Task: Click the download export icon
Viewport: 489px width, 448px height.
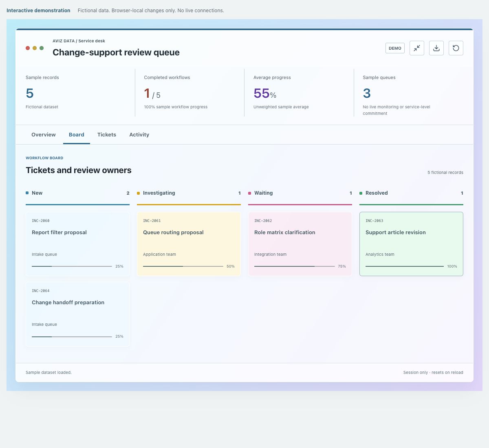Action: [436, 48]
